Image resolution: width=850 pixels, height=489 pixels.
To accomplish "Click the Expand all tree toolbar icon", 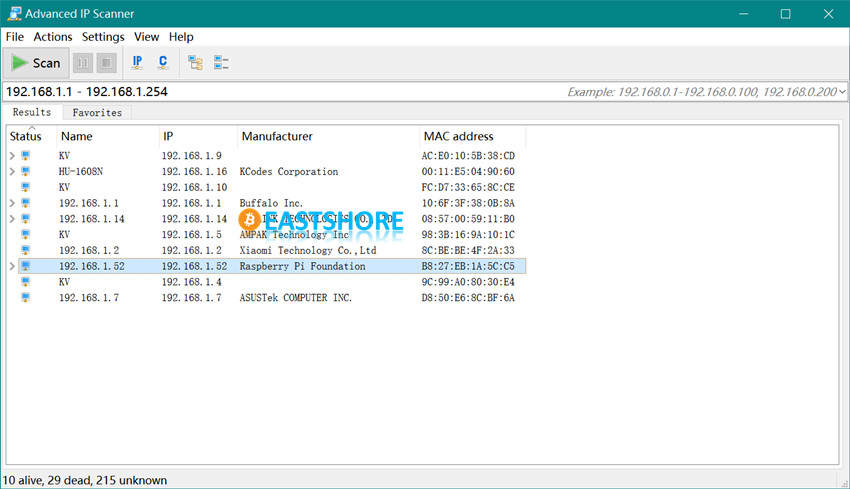I will pos(195,63).
